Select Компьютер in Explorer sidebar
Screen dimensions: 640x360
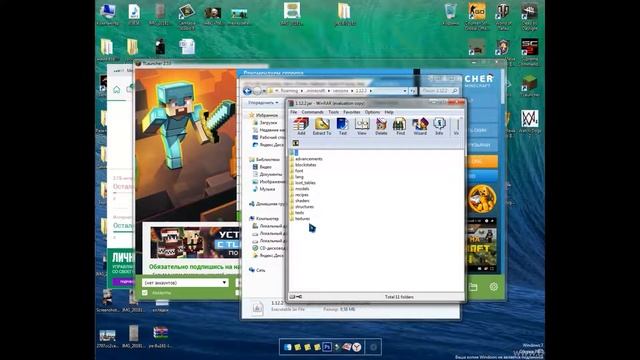tap(264, 219)
